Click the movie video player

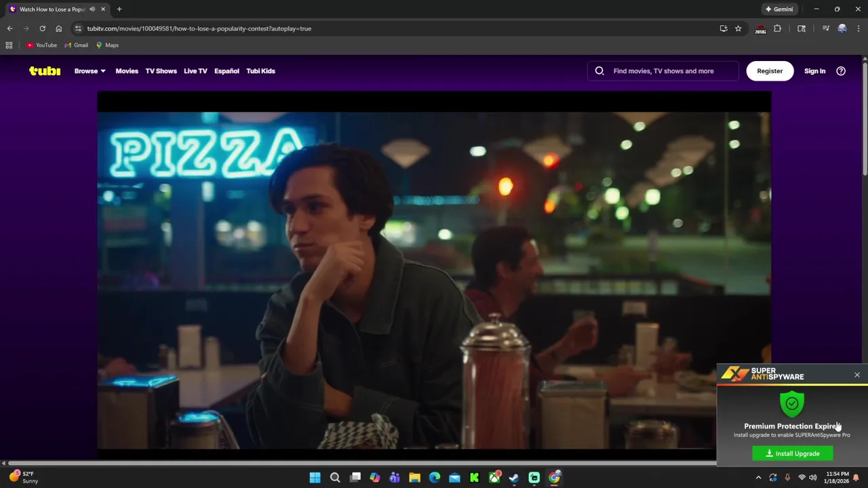pyautogui.click(x=434, y=271)
